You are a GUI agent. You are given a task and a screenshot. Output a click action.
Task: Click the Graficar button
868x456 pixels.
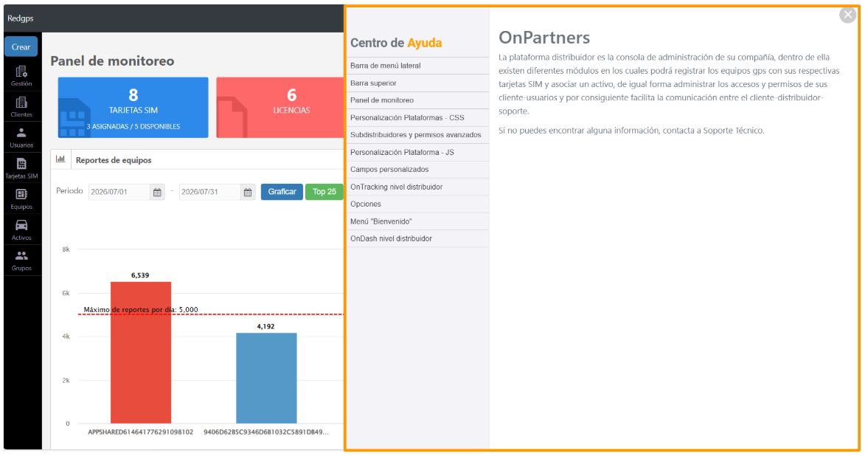coord(282,192)
